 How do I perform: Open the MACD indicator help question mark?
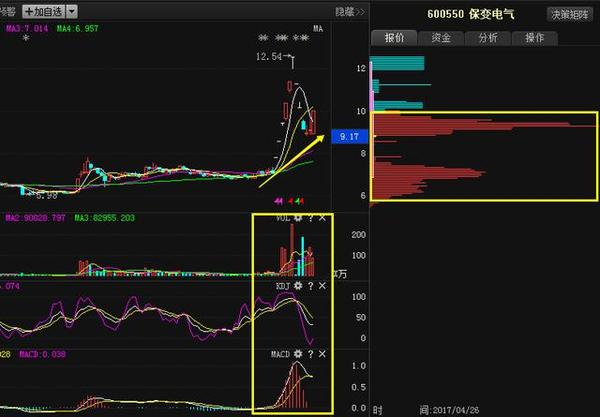pyautogui.click(x=311, y=354)
